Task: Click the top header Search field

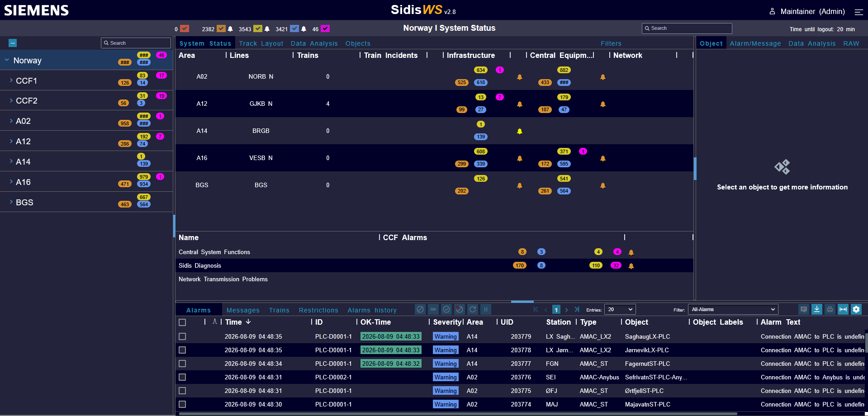Action: 687,28
